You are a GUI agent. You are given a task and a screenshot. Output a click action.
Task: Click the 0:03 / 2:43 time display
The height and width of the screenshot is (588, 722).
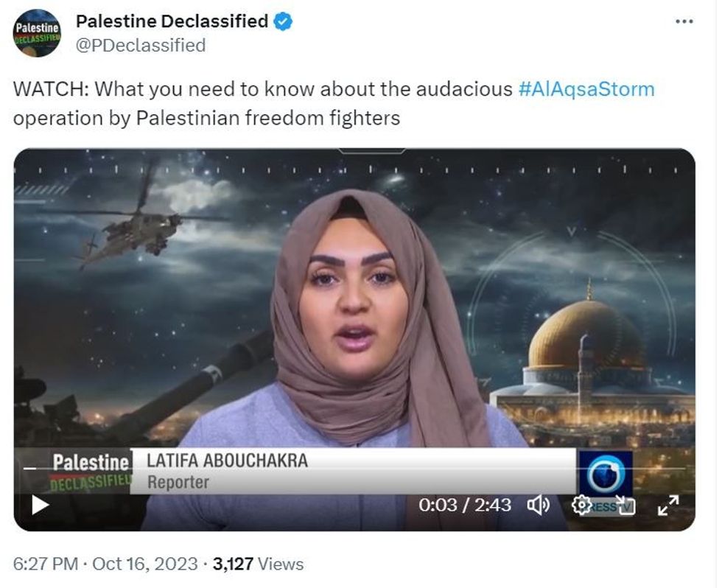click(465, 505)
